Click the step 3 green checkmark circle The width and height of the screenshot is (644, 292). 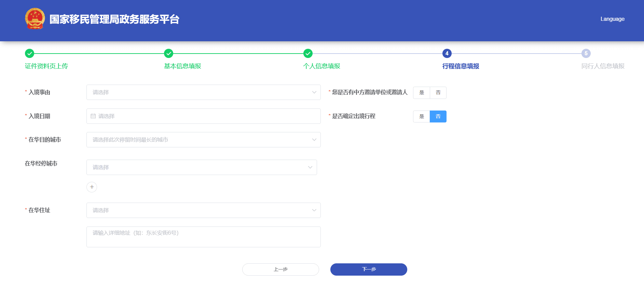coord(308,53)
